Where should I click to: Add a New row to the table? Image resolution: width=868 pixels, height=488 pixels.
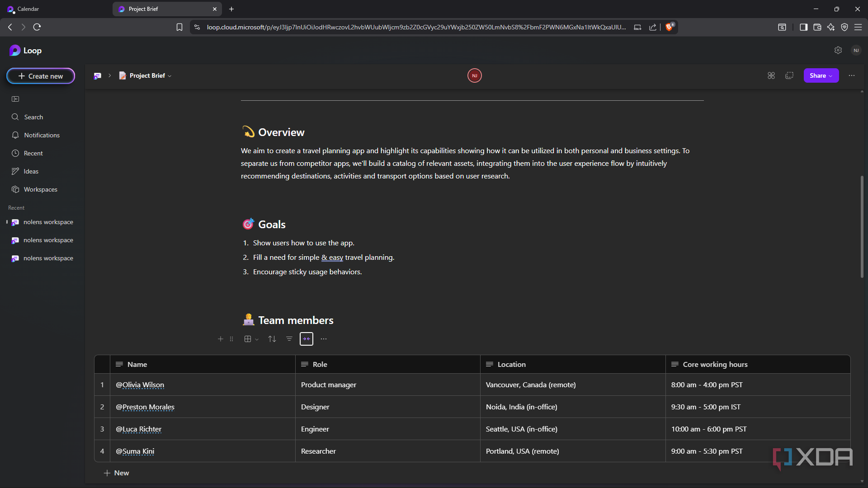point(117,473)
